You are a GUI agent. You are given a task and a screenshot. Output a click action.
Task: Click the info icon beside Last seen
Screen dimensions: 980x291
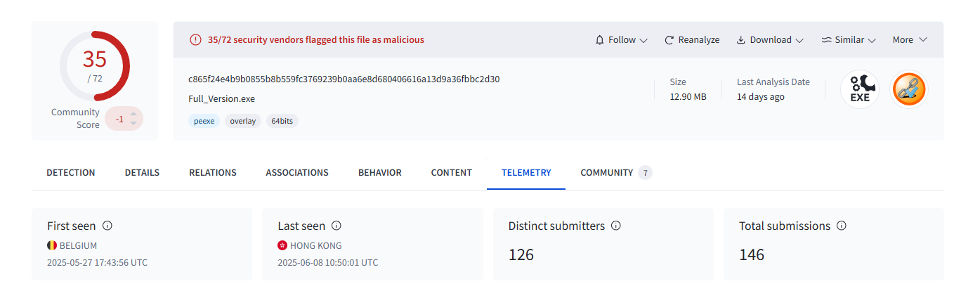click(x=337, y=226)
